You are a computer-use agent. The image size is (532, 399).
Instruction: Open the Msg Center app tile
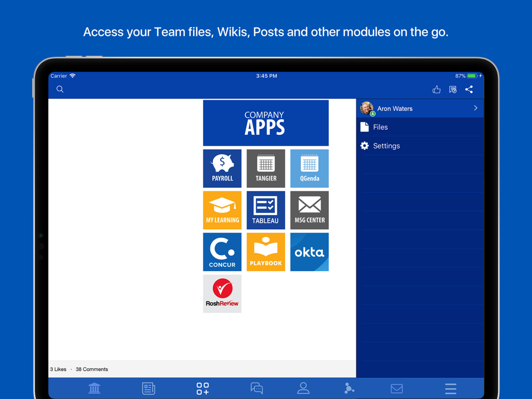tap(310, 210)
